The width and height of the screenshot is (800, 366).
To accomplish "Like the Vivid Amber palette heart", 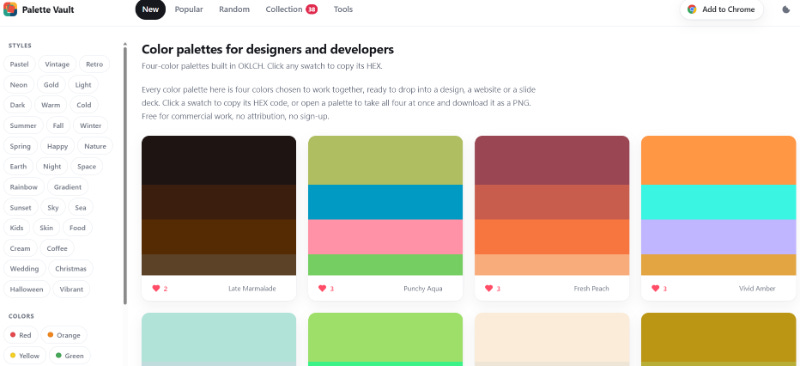I will point(655,288).
